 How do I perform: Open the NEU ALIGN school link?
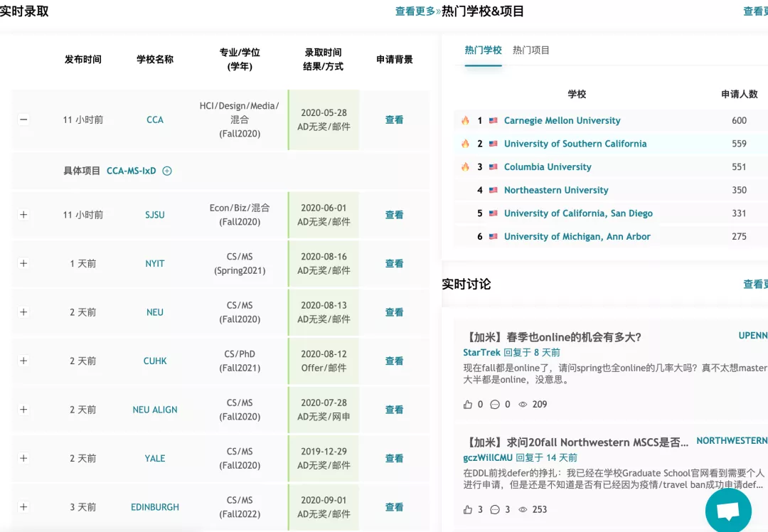point(155,410)
